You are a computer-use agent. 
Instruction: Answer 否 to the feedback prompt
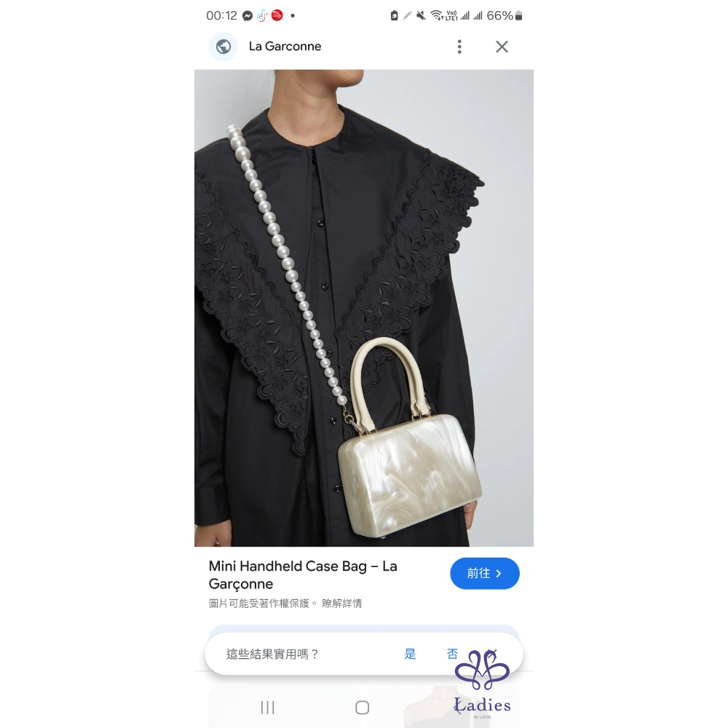pos(452,654)
